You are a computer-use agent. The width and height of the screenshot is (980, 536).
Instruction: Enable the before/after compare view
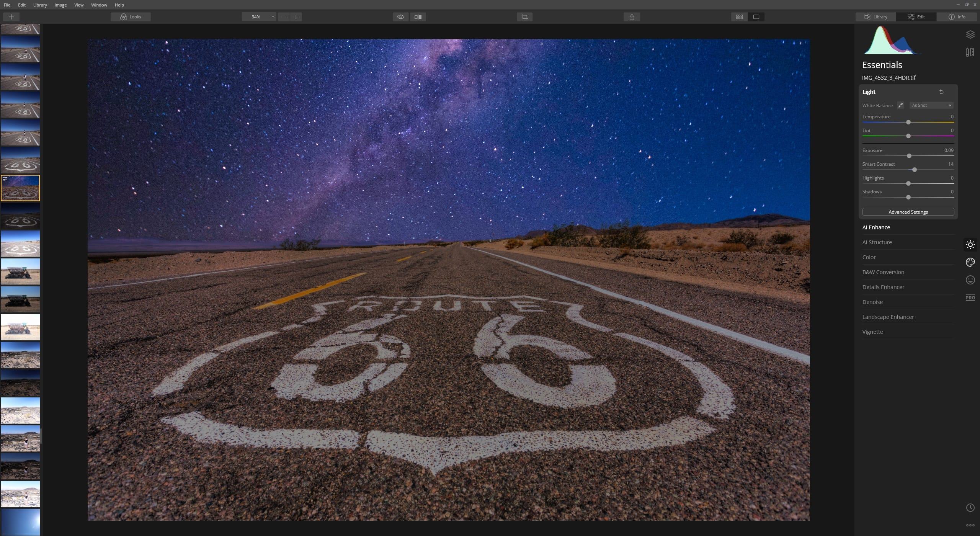tap(417, 17)
